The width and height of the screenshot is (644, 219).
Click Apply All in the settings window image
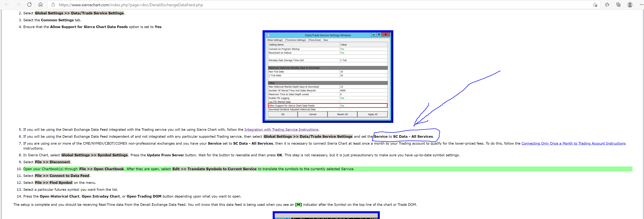pos(373,114)
